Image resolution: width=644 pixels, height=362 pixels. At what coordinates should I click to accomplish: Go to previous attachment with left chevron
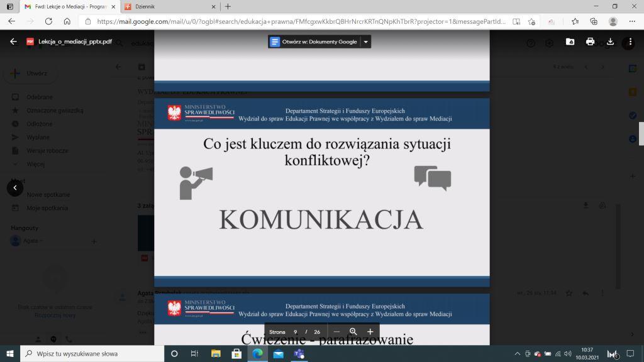(15, 187)
